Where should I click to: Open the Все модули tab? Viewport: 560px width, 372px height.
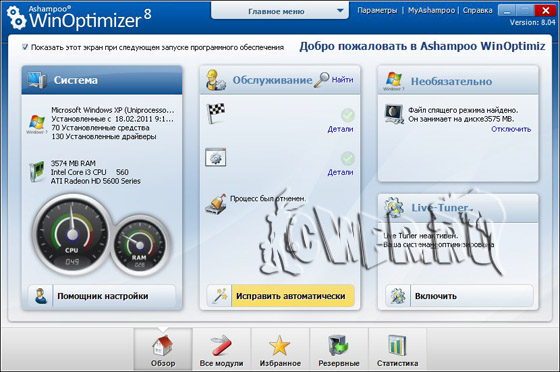point(221,348)
